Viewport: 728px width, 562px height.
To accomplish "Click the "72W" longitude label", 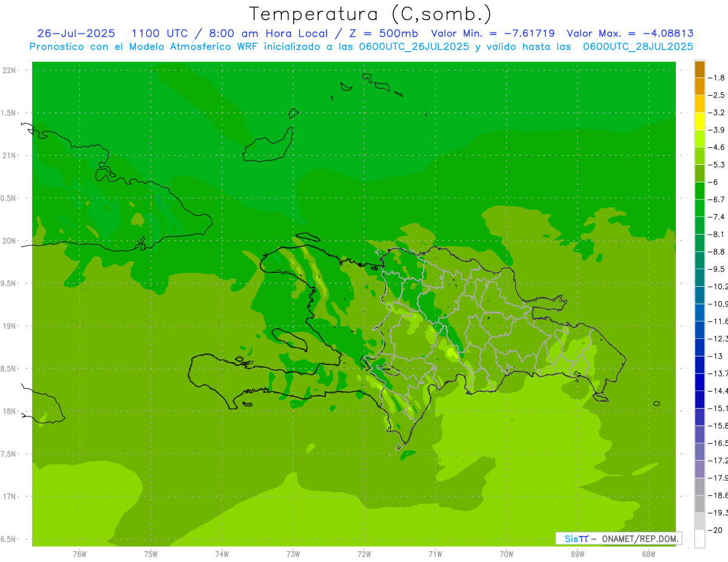I will (x=364, y=554).
